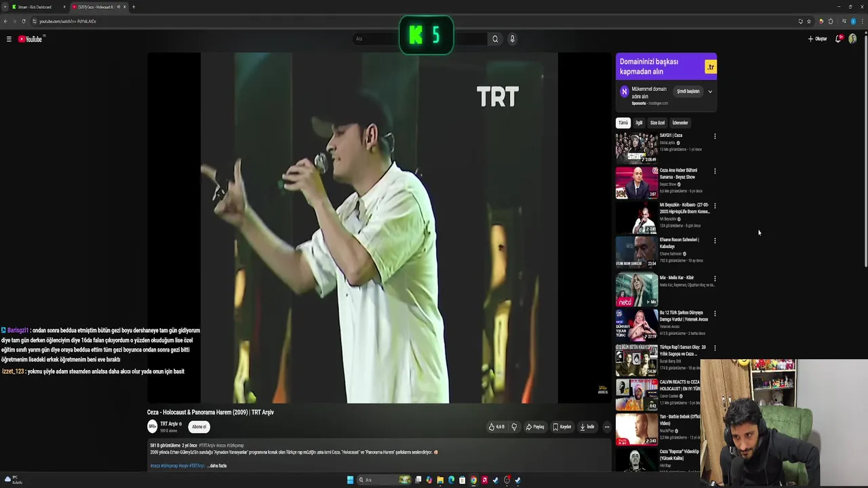Reload the page with the refresh icon

click(x=24, y=21)
